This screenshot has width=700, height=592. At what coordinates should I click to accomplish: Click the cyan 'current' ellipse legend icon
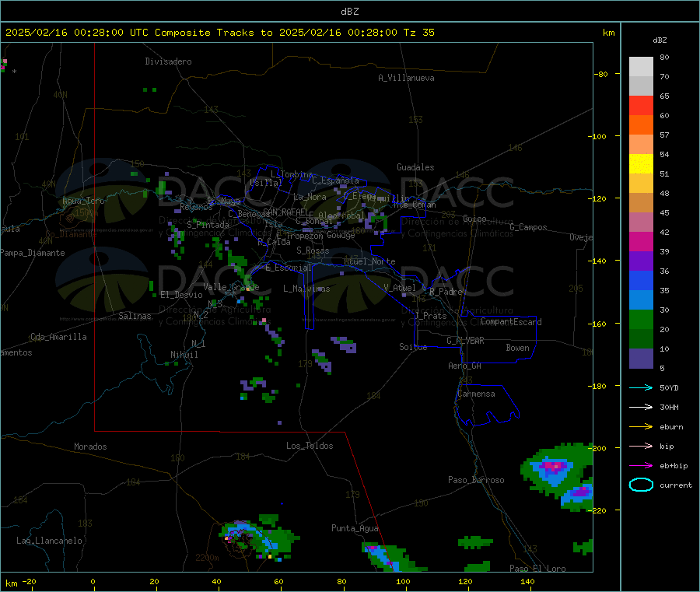click(x=641, y=485)
